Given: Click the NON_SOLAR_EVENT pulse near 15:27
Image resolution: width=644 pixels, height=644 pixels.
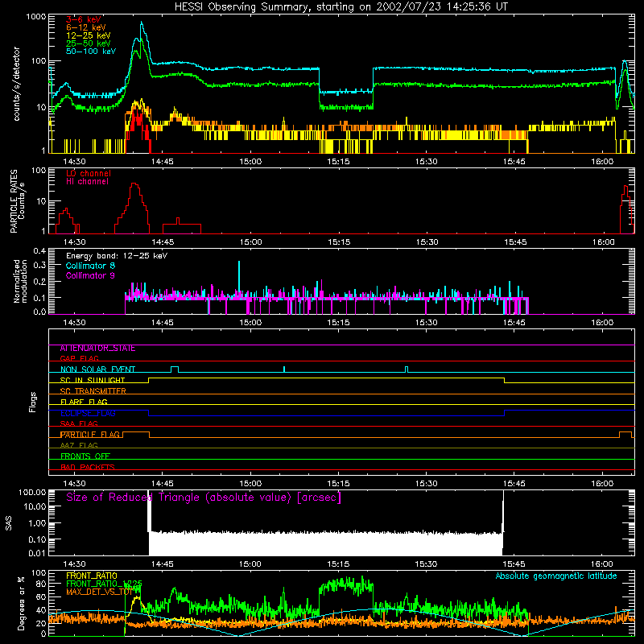Looking at the screenshot, I should click(x=407, y=369).
